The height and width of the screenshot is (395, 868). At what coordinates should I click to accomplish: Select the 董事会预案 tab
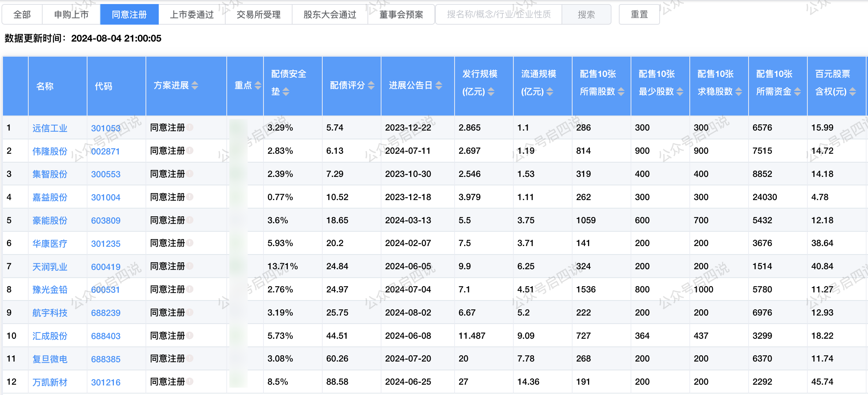401,15
